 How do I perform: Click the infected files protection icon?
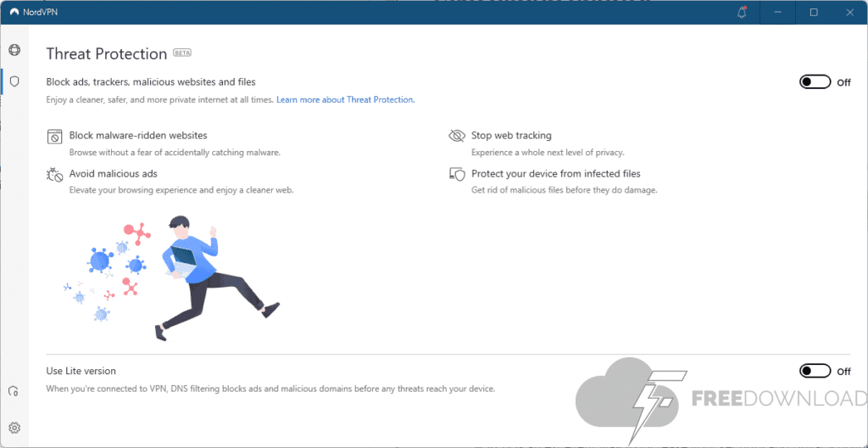(x=457, y=174)
